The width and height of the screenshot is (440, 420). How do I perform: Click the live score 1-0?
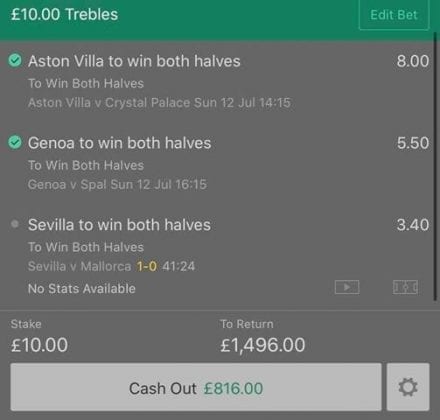147,266
